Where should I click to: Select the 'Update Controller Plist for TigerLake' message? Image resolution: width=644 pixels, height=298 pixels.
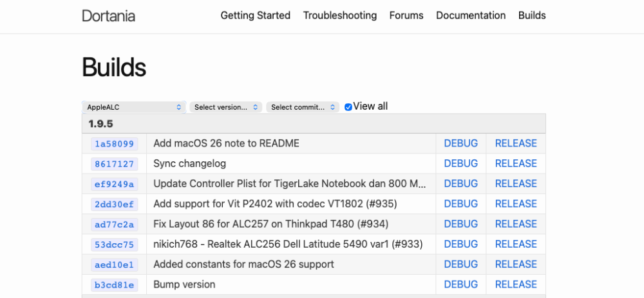pos(290,184)
